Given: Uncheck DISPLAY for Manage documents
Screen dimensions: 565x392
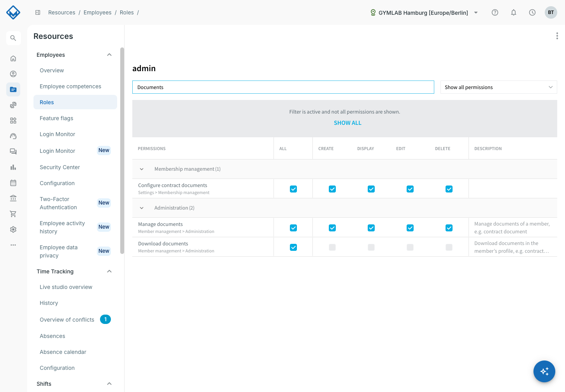Looking at the screenshot, I should coord(371,228).
